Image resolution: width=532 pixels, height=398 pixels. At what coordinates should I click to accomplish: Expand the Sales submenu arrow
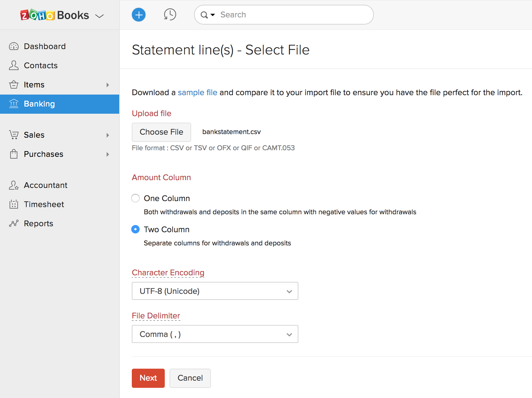coord(108,135)
